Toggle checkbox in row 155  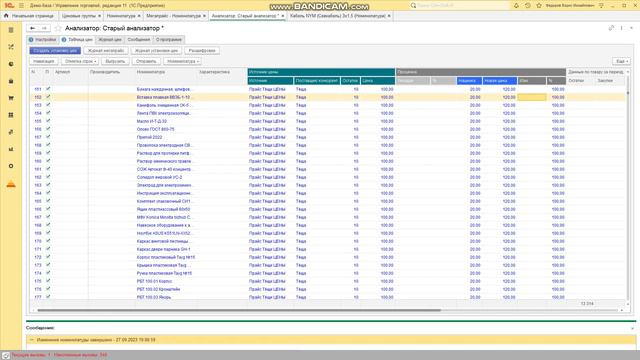point(48,121)
